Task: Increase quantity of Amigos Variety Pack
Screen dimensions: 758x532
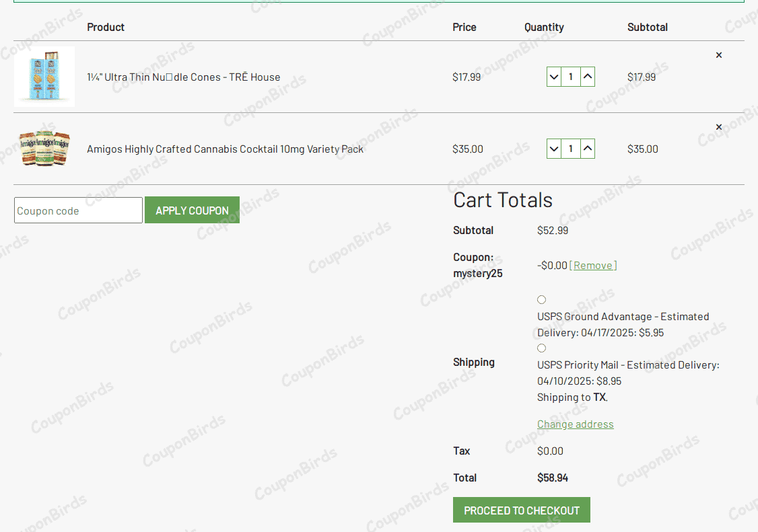Action: click(588, 149)
